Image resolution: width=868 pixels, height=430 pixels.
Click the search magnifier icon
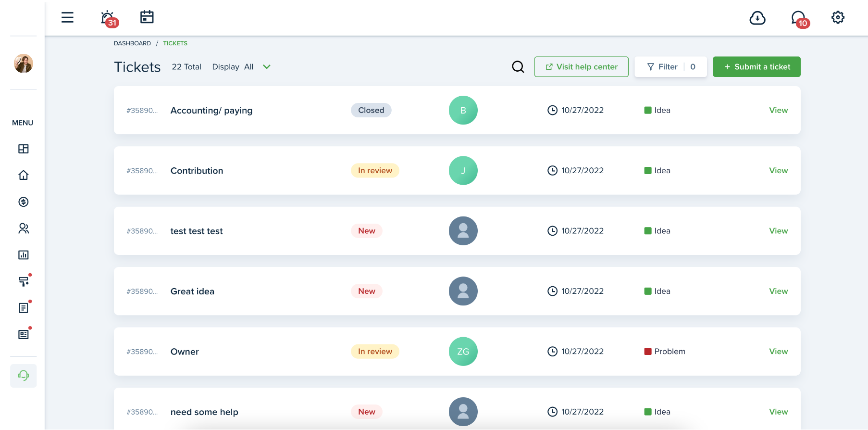click(518, 67)
